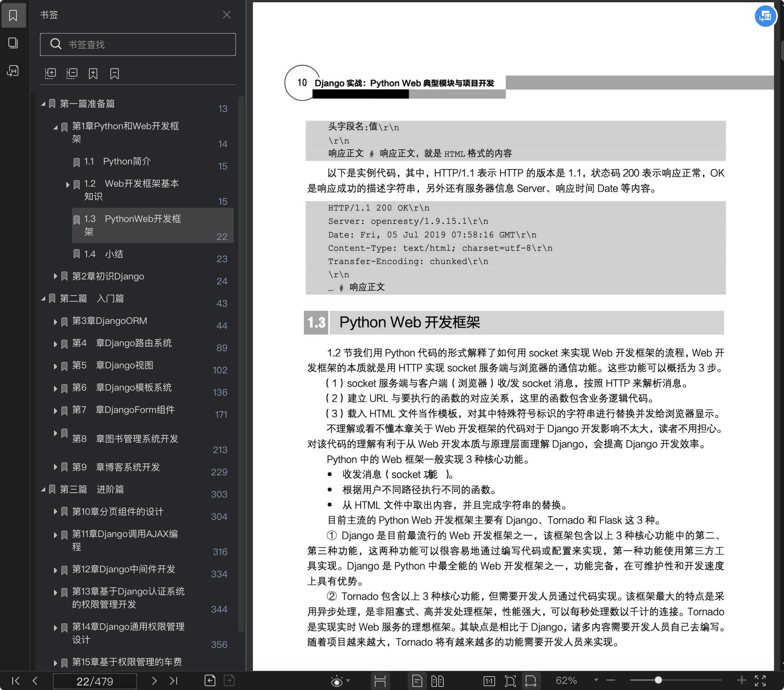Remove bookmark icon in bookmark toolbar
The width and height of the screenshot is (784, 690).
pyautogui.click(x=115, y=73)
